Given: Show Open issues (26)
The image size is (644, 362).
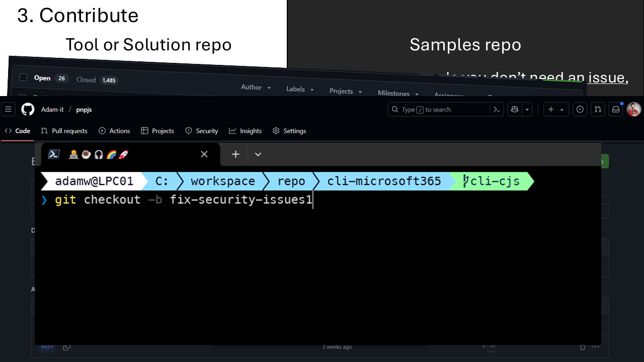Looking at the screenshot, I should pyautogui.click(x=51, y=78).
